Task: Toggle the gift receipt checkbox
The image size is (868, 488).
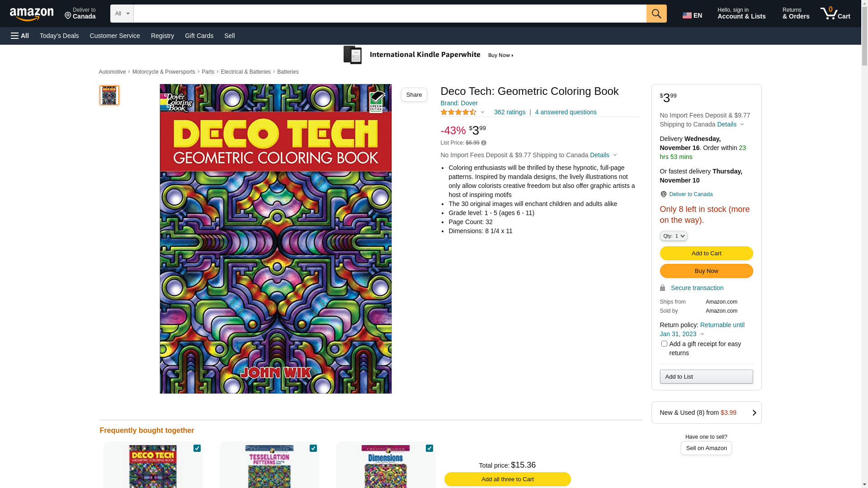Action: pos(664,344)
